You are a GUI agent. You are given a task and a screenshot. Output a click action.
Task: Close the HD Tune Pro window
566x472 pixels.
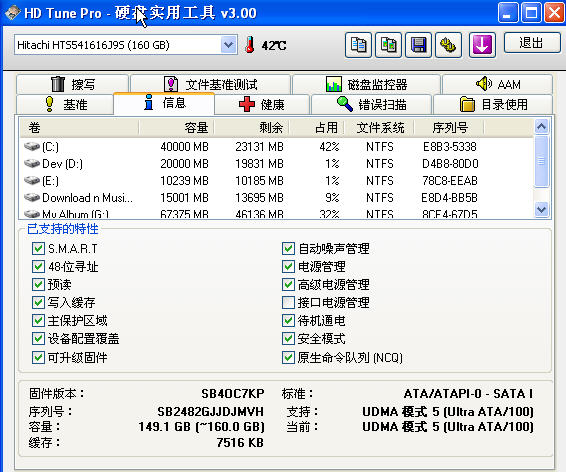pyautogui.click(x=554, y=13)
